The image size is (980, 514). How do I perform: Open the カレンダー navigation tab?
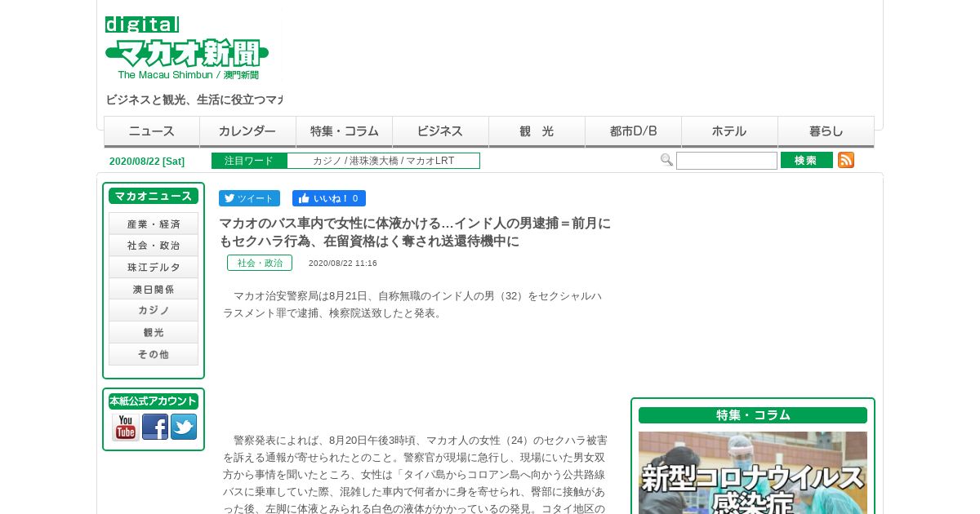248,131
